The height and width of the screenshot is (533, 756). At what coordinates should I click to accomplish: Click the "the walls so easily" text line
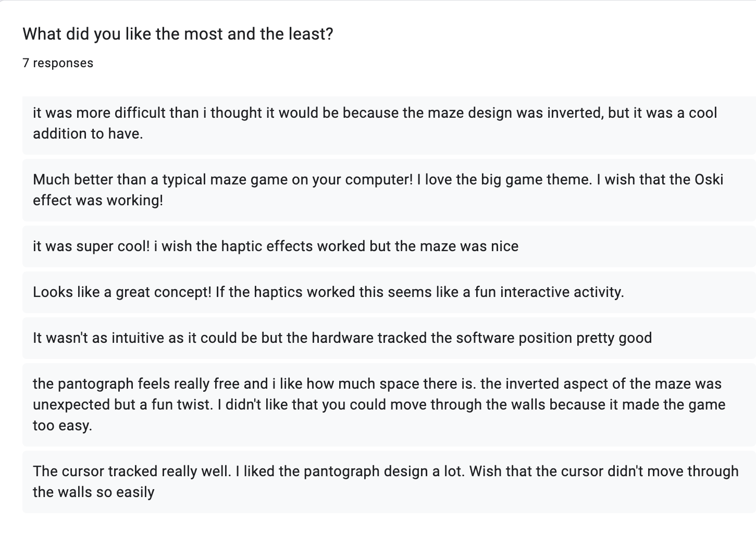[x=94, y=492]
